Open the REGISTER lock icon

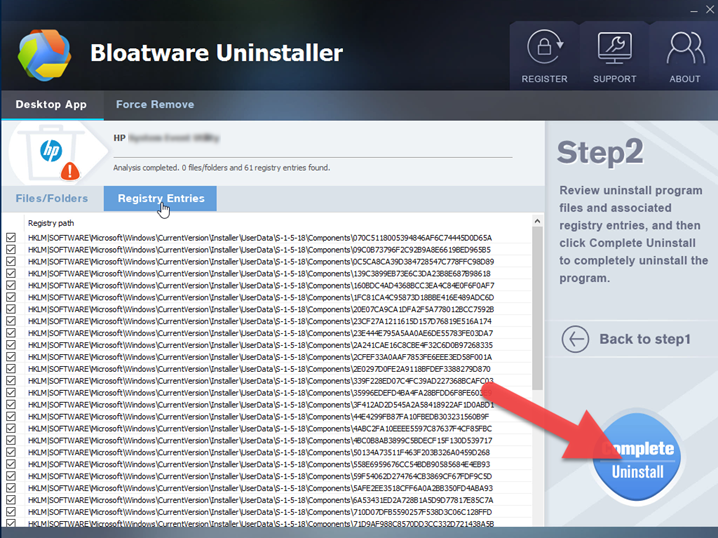coord(544,47)
